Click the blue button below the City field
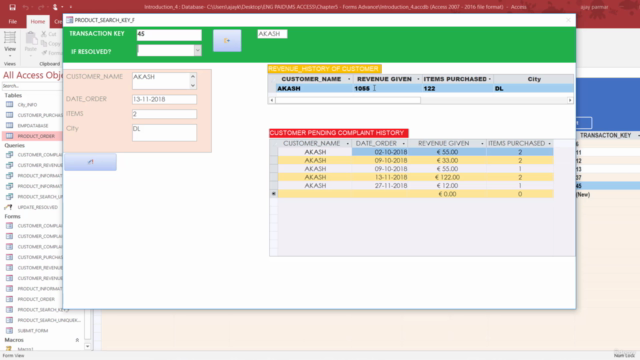Image resolution: width=640 pixels, height=360 pixels. [90, 162]
